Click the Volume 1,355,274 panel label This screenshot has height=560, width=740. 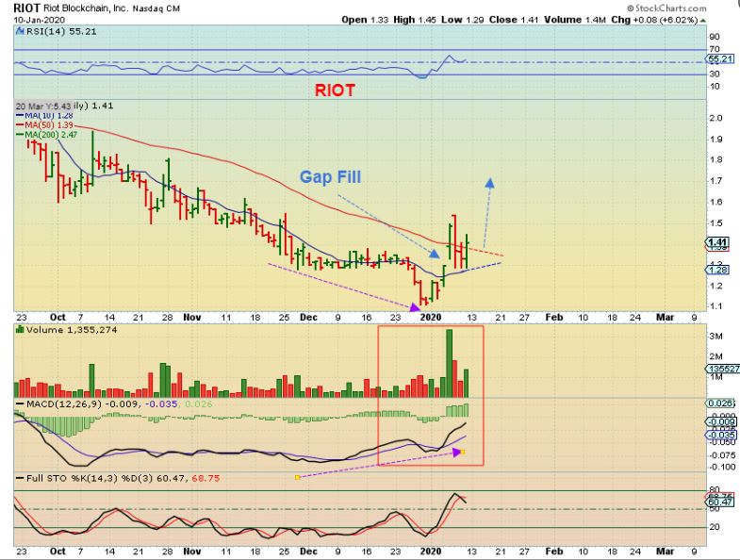click(72, 330)
